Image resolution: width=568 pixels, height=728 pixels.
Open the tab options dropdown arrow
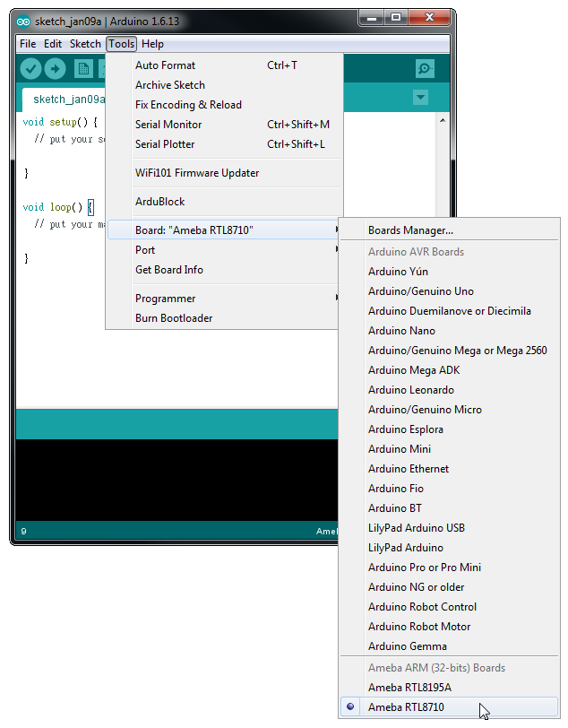click(420, 98)
